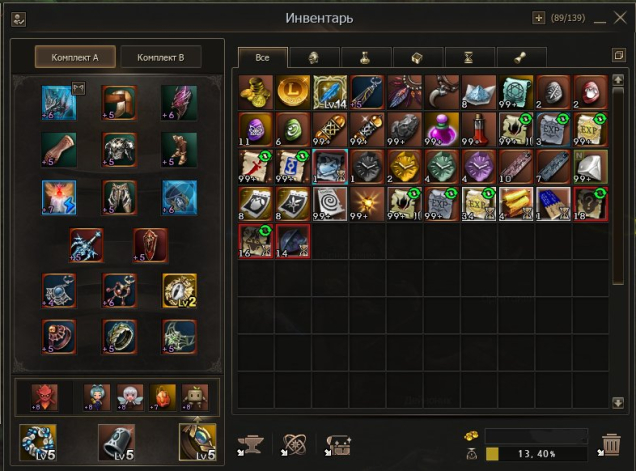This screenshot has width=636, height=471.
Task: Click the trash bin delete icon
Action: (610, 445)
